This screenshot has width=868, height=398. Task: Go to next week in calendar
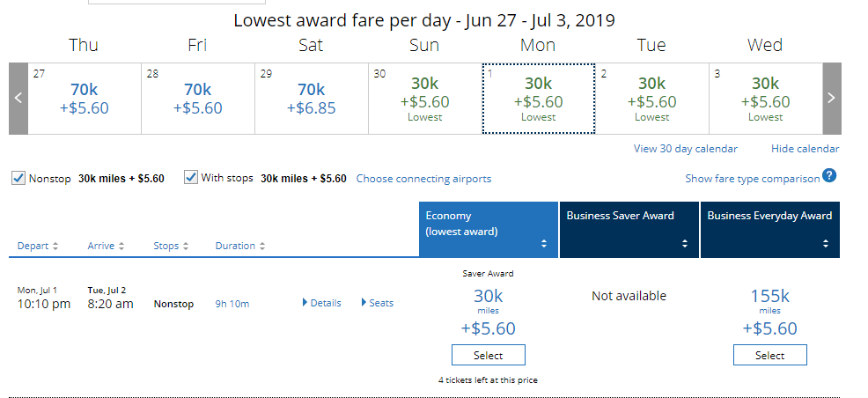[x=831, y=99]
